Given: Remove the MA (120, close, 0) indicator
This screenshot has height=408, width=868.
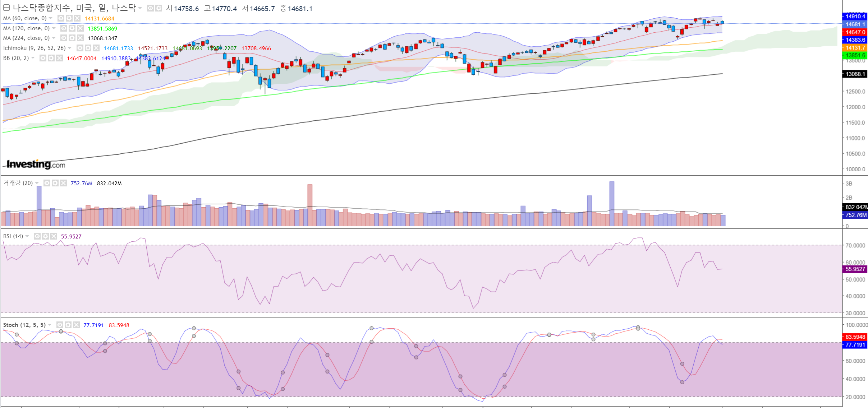Looking at the screenshot, I should [81, 28].
